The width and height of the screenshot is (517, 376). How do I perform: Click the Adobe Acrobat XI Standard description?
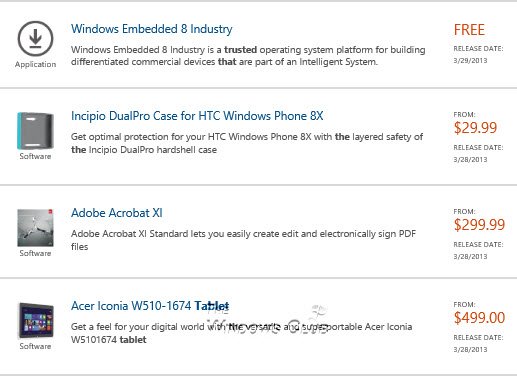[243, 240]
